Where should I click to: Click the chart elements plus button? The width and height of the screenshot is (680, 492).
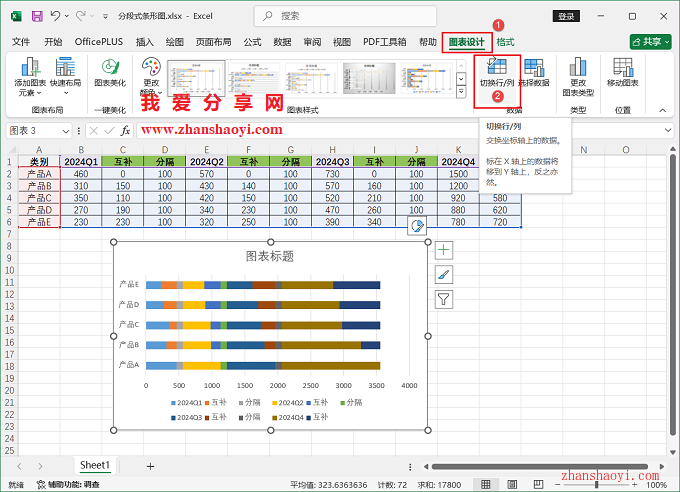coord(444,251)
